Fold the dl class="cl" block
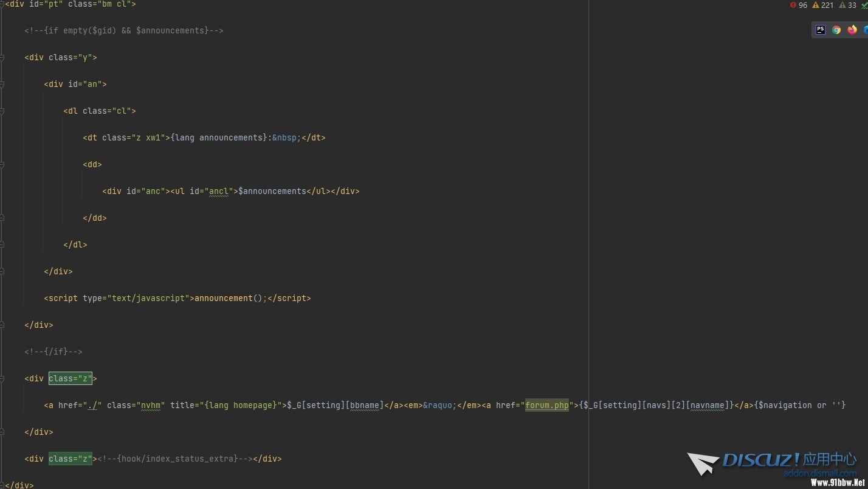 2,111
